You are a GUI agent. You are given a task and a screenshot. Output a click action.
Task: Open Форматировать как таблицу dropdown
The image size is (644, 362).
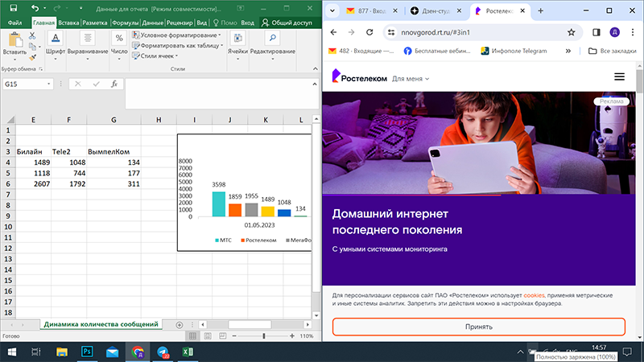[x=177, y=46]
